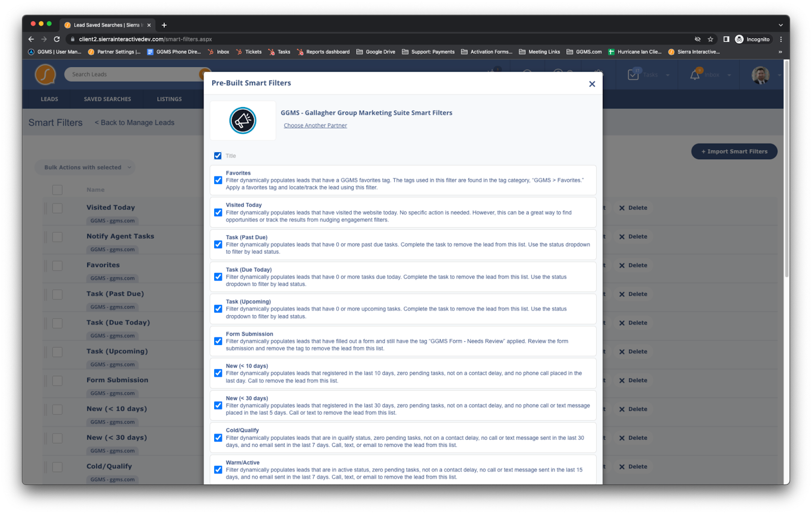This screenshot has width=812, height=514.
Task: Uncheck the Warm/Active filter checkbox
Action: tap(218, 470)
